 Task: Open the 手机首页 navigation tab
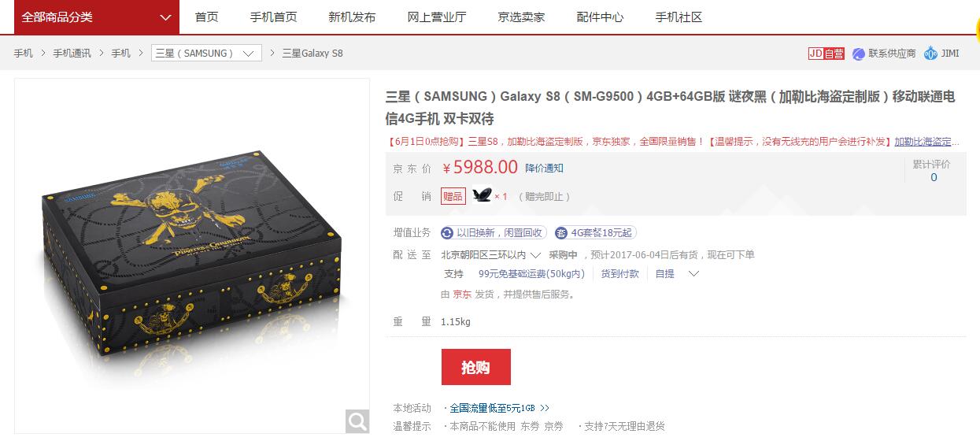pos(274,17)
